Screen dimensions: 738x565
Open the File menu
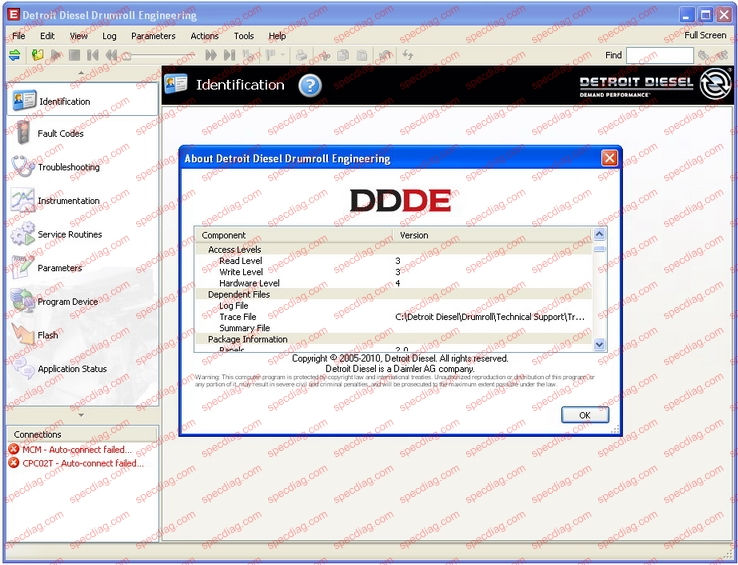[x=19, y=36]
